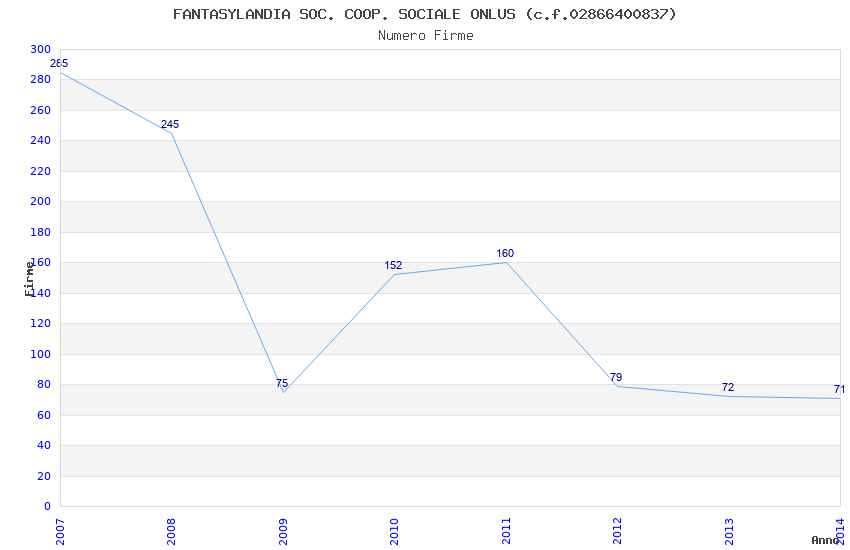Screen dimensions: 850x550
Task: Click the x-axis year 2012
Action: tap(617, 532)
